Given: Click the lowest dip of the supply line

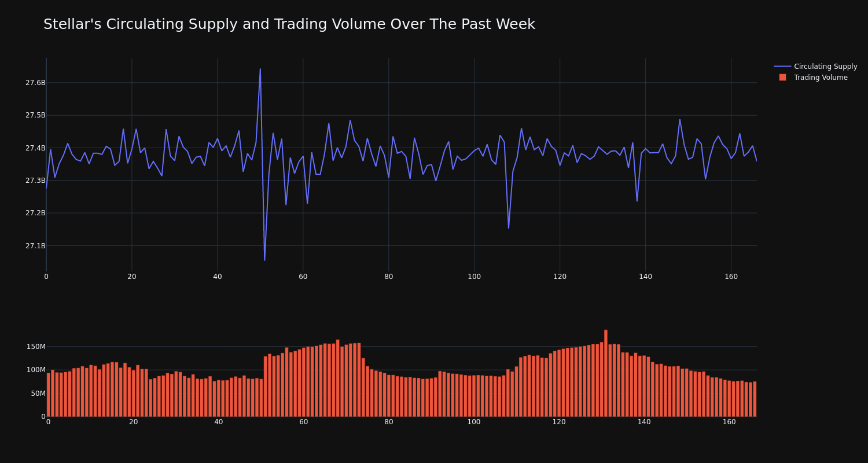Looking at the screenshot, I should [x=264, y=260].
